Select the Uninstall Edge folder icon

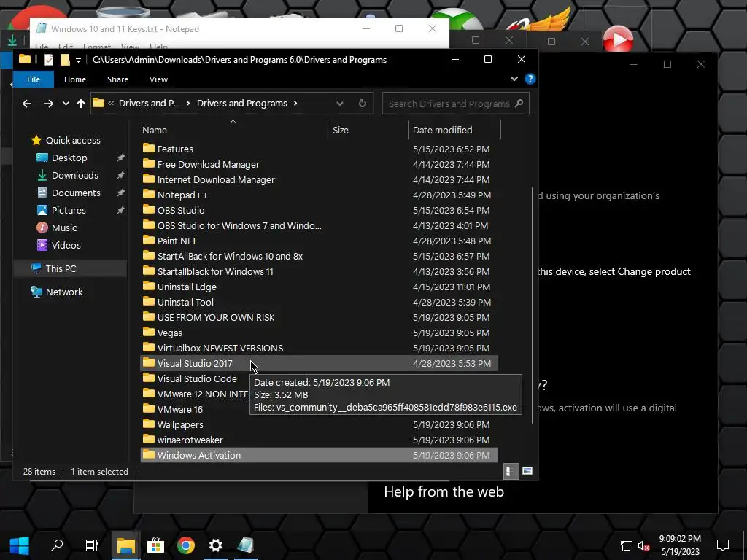coord(149,286)
